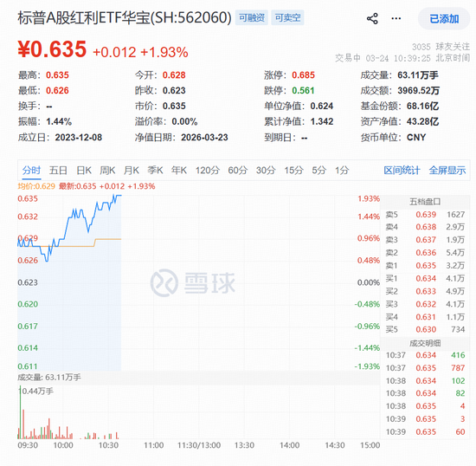Image resolution: width=476 pixels, height=466 pixels.
Task: Click the share icon
Action: [x=372, y=18]
